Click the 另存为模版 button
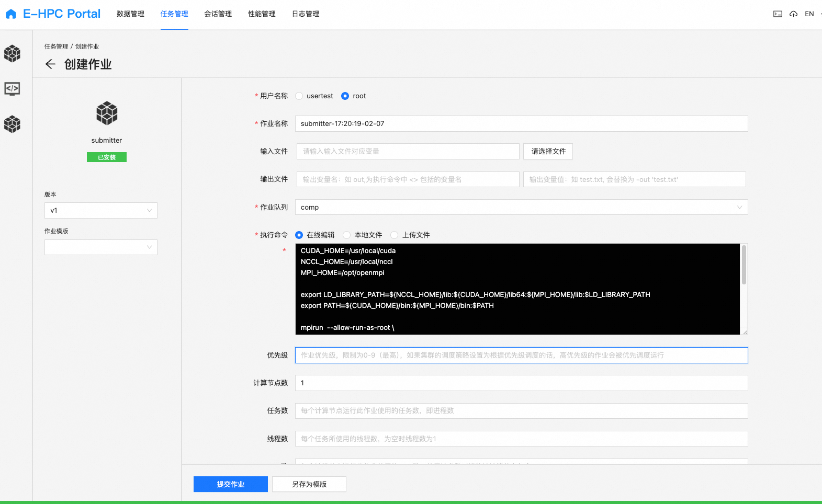Screen dimensions: 822x504 [x=309, y=484]
